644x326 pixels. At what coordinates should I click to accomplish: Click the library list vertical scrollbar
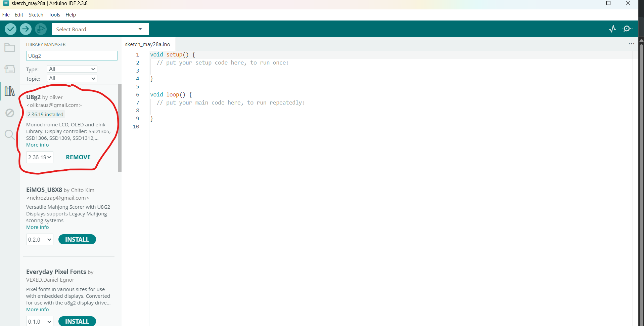pyautogui.click(x=120, y=128)
